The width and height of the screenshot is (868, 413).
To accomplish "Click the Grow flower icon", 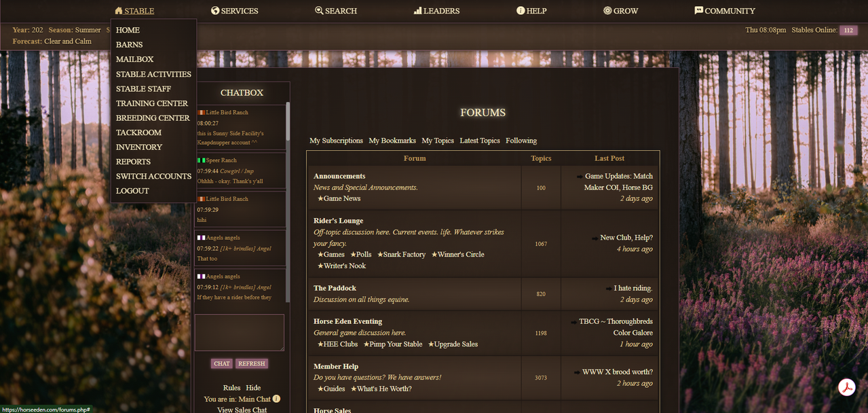I will click(607, 11).
